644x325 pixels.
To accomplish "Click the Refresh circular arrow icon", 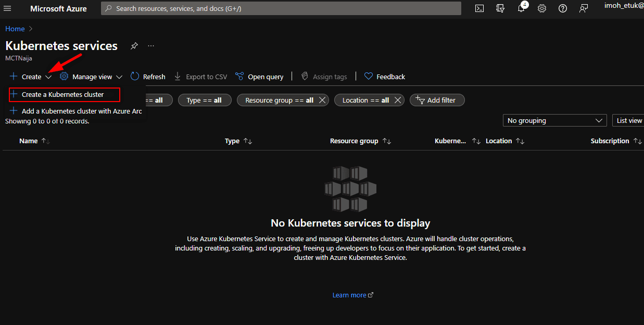I will tap(135, 77).
